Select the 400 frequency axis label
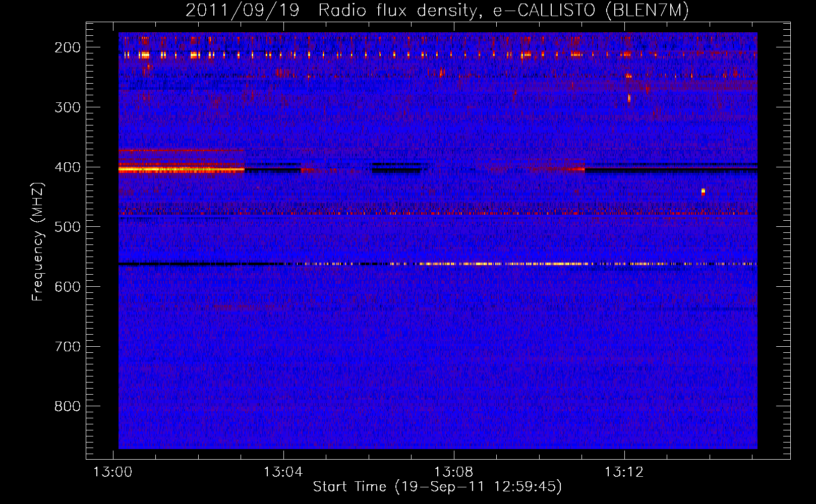Viewport: 816px width, 504px height. (68, 167)
